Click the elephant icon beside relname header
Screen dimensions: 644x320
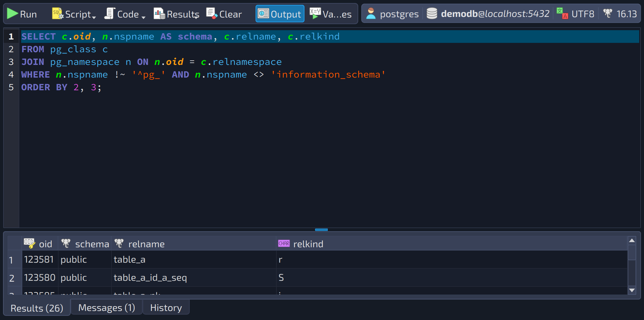[x=119, y=243]
